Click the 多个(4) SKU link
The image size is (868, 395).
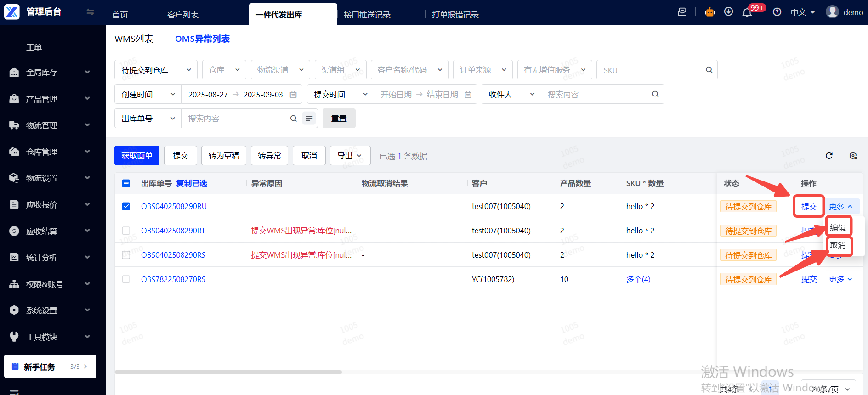click(x=638, y=279)
